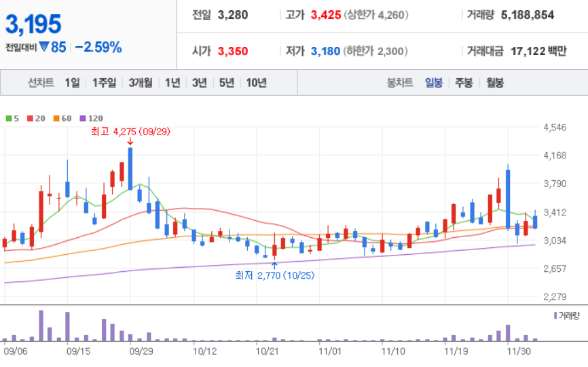Viewport: 588px width, 367px height.
Task: Switch to the 월봉 candlestick chart
Action: 495,82
